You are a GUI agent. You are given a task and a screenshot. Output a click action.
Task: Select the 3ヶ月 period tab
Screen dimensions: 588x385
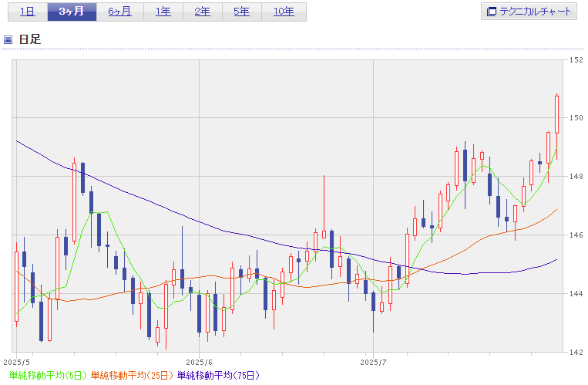click(72, 12)
